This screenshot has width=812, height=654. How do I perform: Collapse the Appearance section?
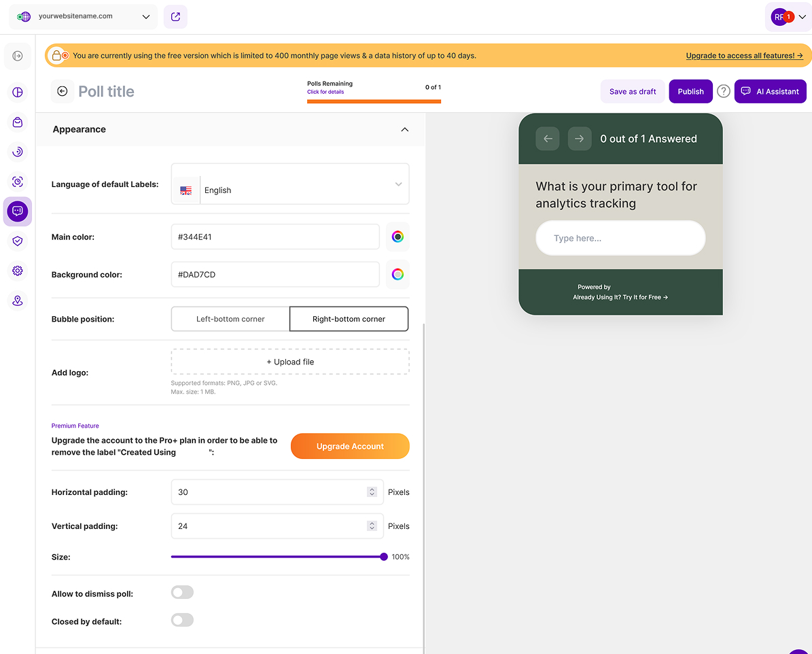tap(405, 130)
